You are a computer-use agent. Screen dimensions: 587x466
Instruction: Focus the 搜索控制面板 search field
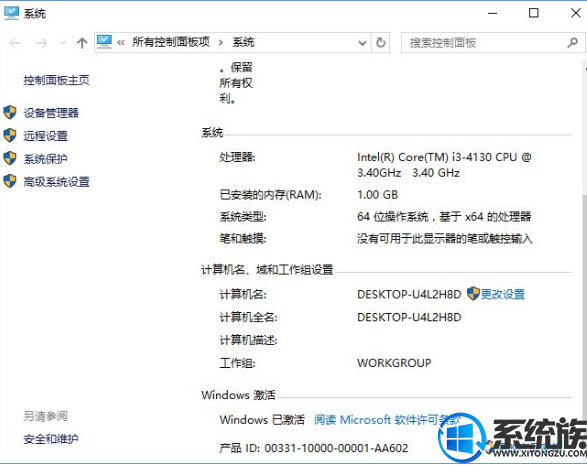click(x=493, y=43)
